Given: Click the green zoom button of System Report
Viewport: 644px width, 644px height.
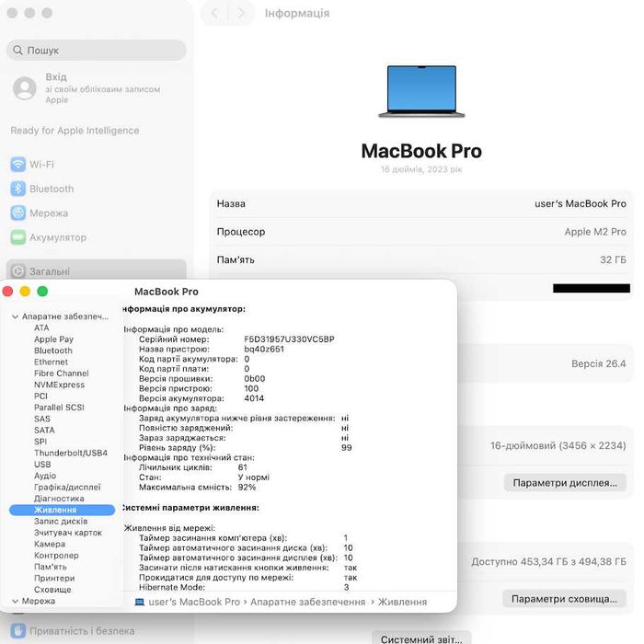Looking at the screenshot, I should click(42, 292).
